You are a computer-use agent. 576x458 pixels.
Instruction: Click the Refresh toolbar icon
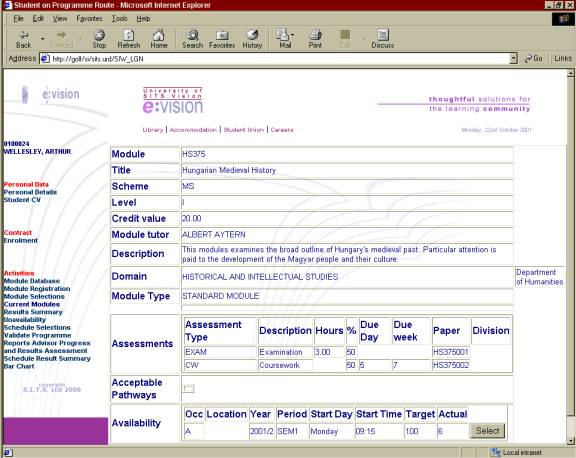[129, 39]
